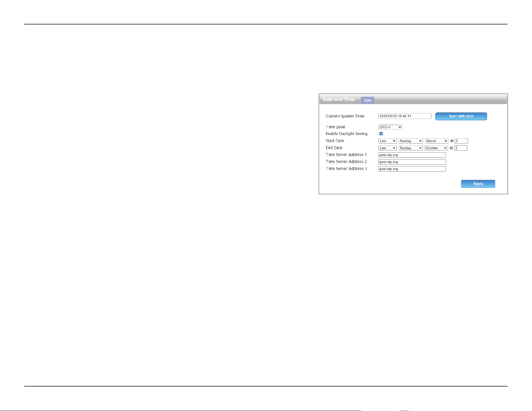Open the Start Date Sunday dropdown
The width and height of the screenshot is (532, 411).
coord(411,141)
